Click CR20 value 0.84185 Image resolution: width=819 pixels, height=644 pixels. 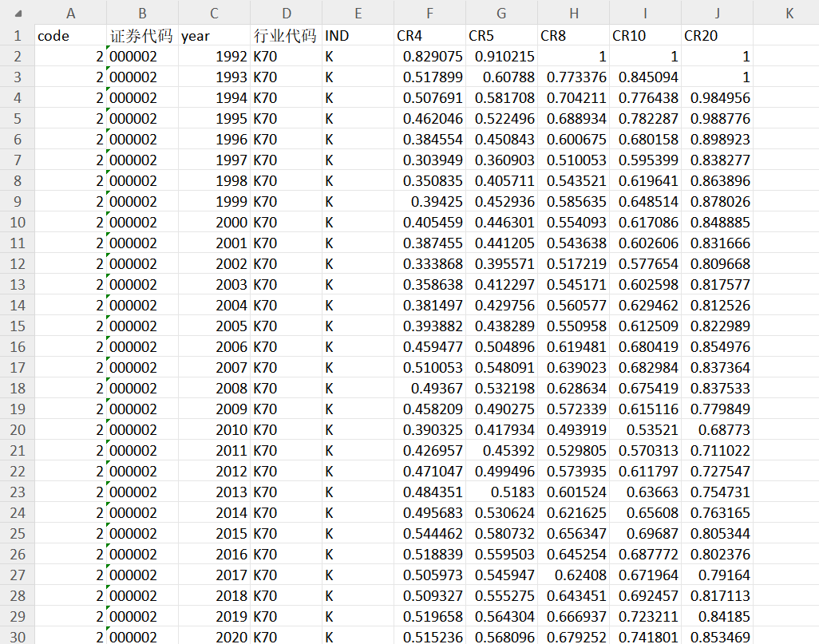[717, 616]
